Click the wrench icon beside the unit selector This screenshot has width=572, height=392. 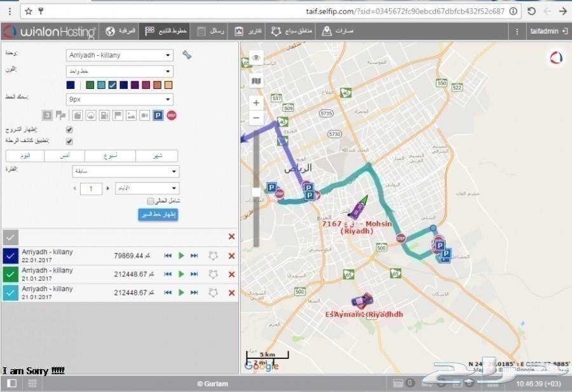[187, 55]
